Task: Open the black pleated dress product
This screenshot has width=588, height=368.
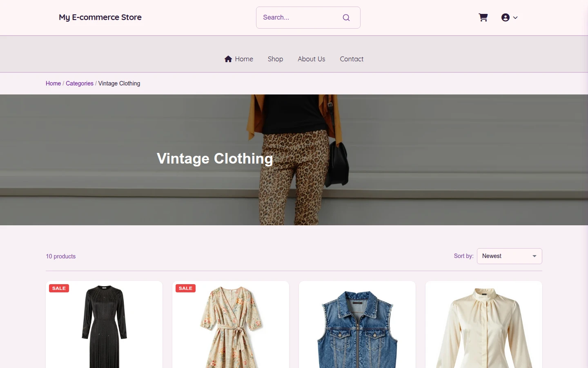Action: (x=104, y=325)
